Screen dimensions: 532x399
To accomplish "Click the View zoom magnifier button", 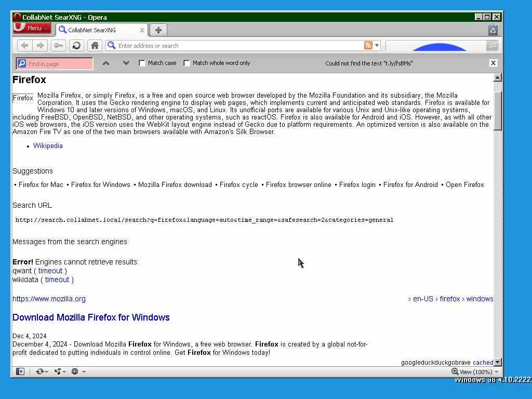I will pos(455,371).
